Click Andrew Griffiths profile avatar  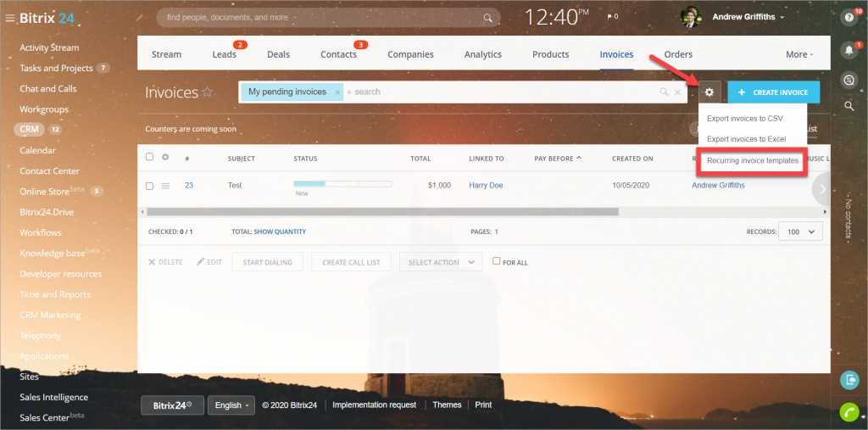tap(690, 17)
